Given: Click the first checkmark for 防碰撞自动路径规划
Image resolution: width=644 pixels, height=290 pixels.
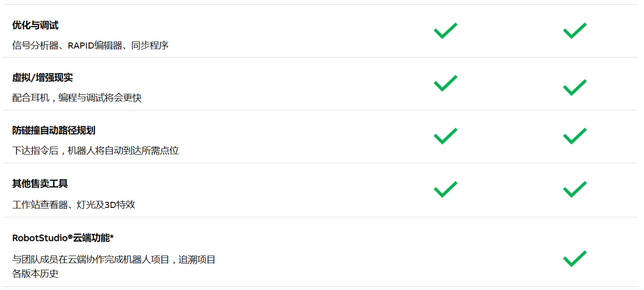Looking at the screenshot, I should [x=445, y=136].
